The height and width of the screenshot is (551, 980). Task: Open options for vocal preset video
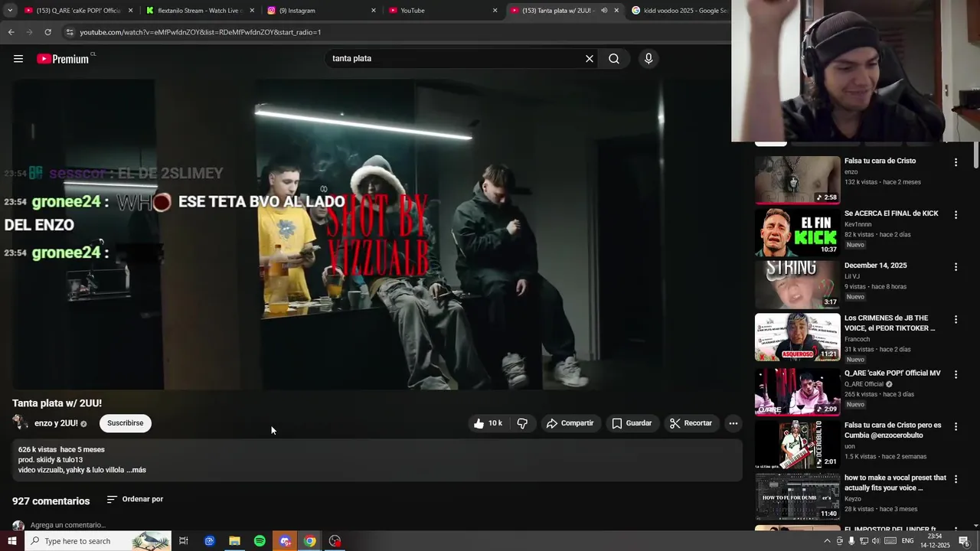point(955,478)
